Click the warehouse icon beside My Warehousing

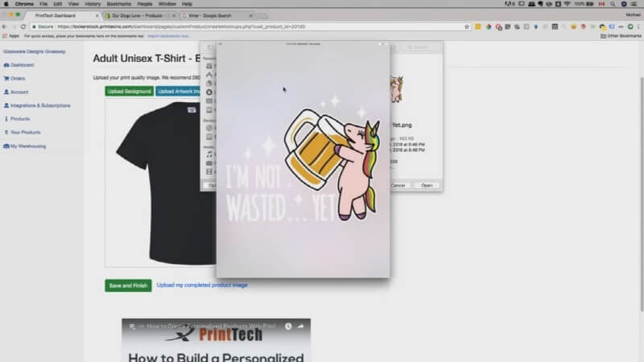(x=6, y=146)
